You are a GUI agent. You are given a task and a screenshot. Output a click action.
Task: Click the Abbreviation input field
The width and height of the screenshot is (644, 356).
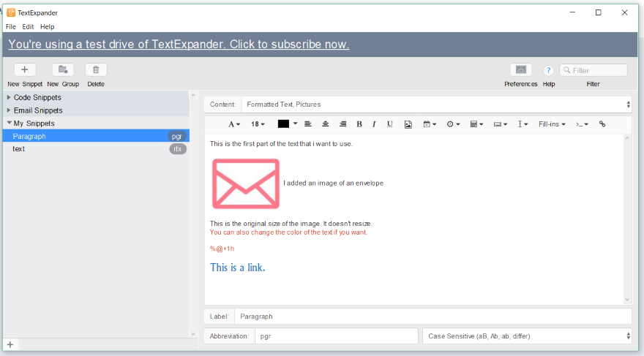click(337, 336)
